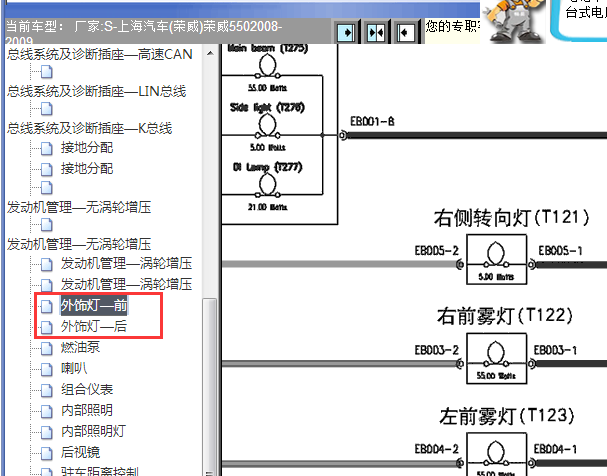This screenshot has width=607, height=476.
Task: Open 组合仪表 wiring diagram
Action: point(87,389)
